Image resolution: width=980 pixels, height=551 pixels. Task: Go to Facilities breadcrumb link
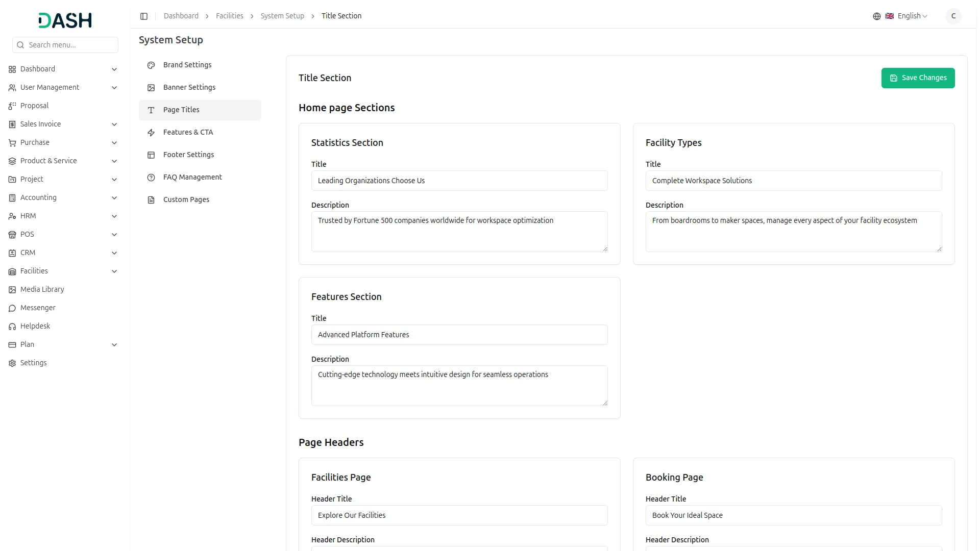[229, 16]
